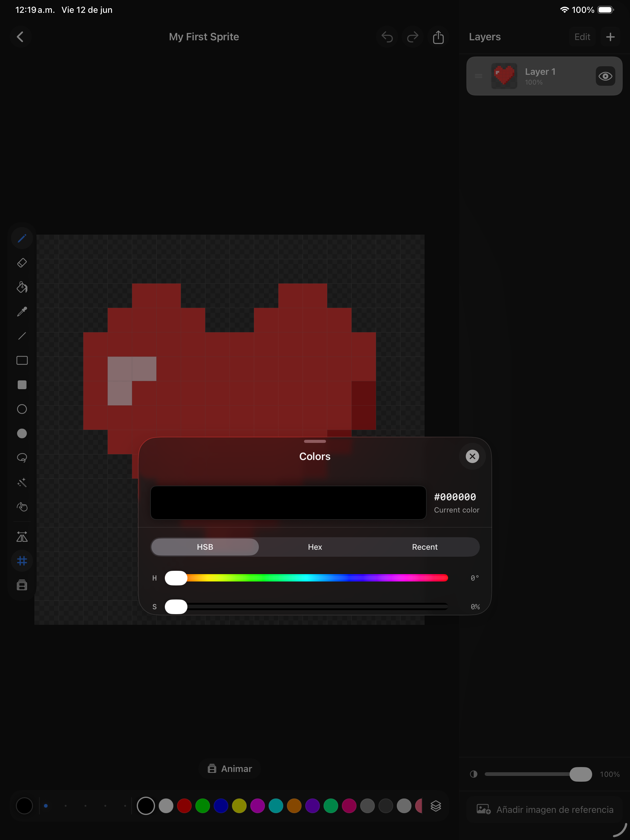Adjust the Saturation slider
Viewport: 630px width, 840px height.
[306, 606]
